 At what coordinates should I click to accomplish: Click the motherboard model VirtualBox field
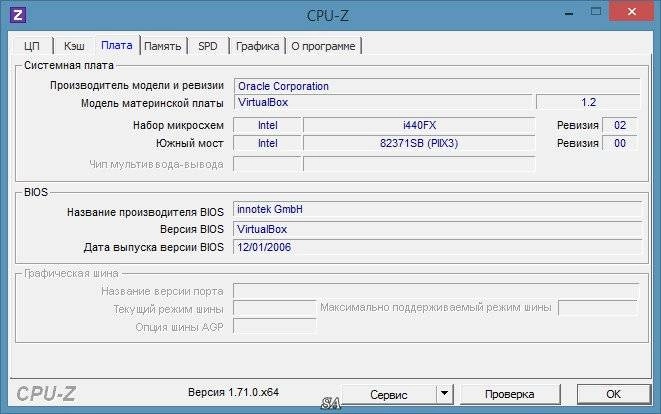point(383,102)
